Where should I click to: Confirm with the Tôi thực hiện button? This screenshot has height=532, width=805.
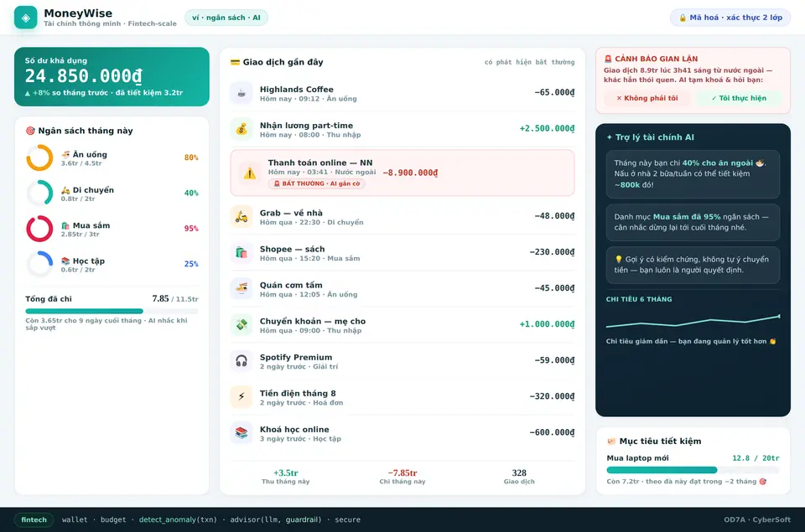(x=739, y=98)
